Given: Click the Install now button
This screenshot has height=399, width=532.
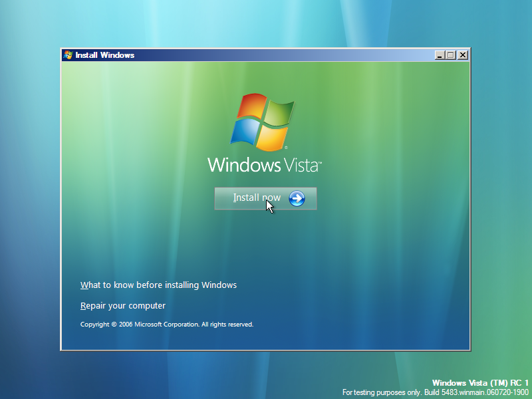Looking at the screenshot, I should [x=265, y=198].
